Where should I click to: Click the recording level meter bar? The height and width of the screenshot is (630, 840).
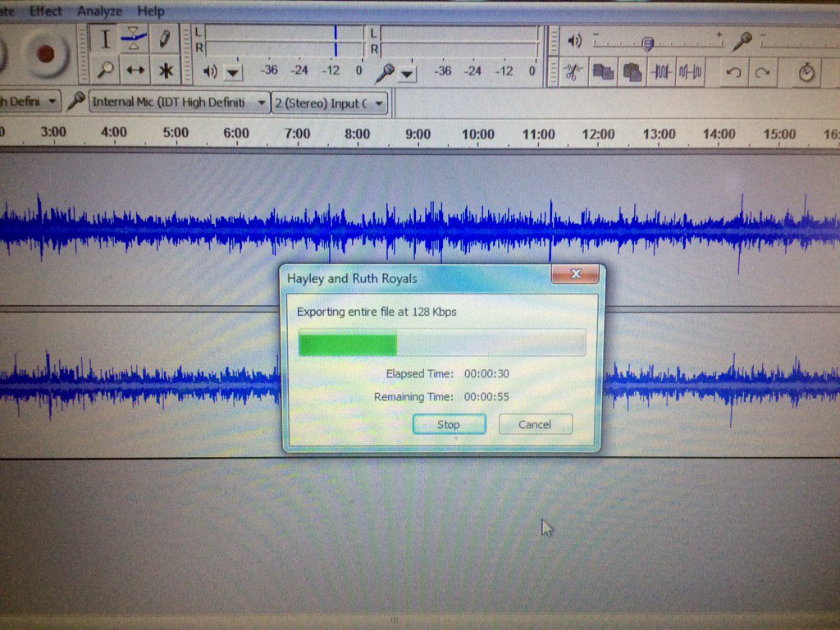coord(459,42)
